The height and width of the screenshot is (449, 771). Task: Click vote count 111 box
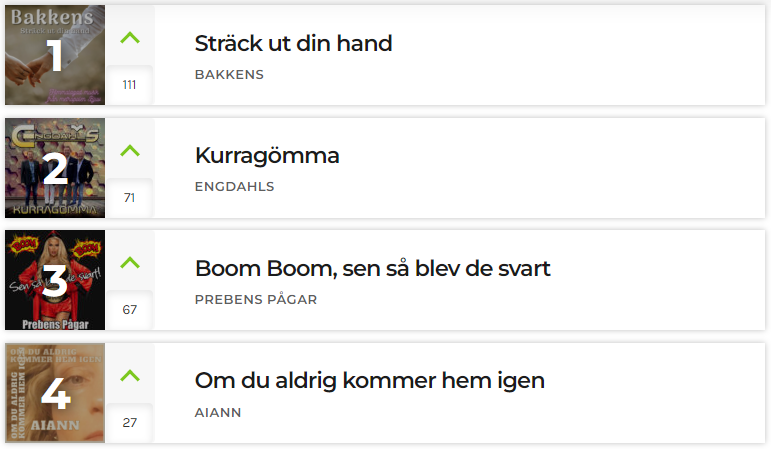[x=130, y=85]
